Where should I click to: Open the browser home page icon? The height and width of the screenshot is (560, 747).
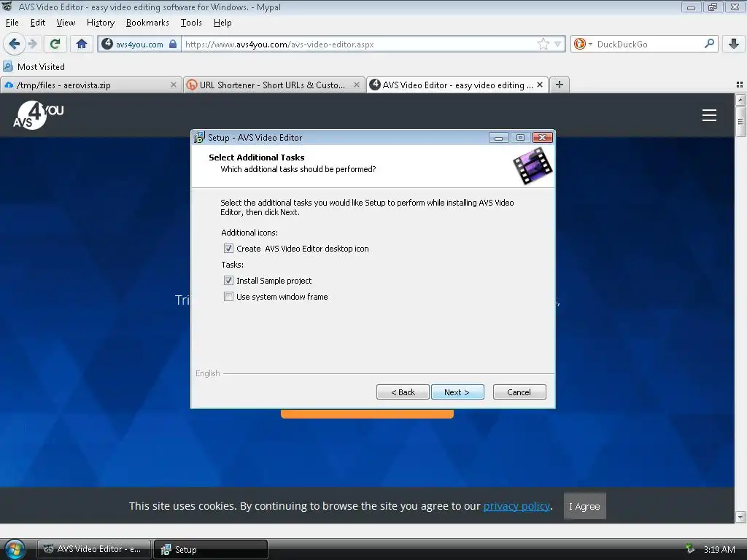point(82,44)
